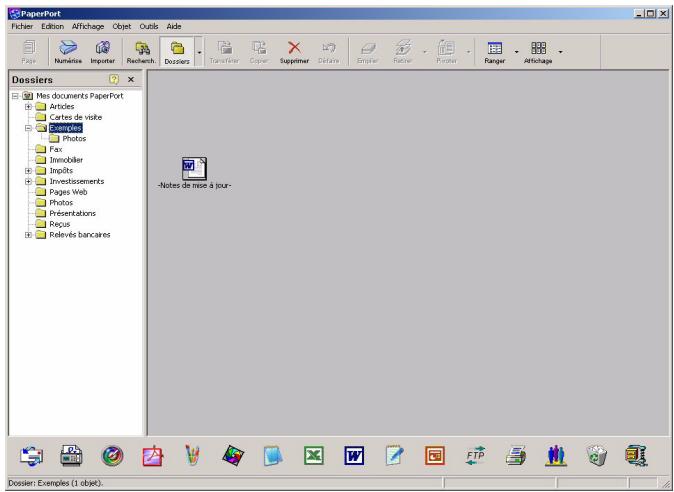Expand the Impôts folder node
The image size is (674, 492).
28,171
